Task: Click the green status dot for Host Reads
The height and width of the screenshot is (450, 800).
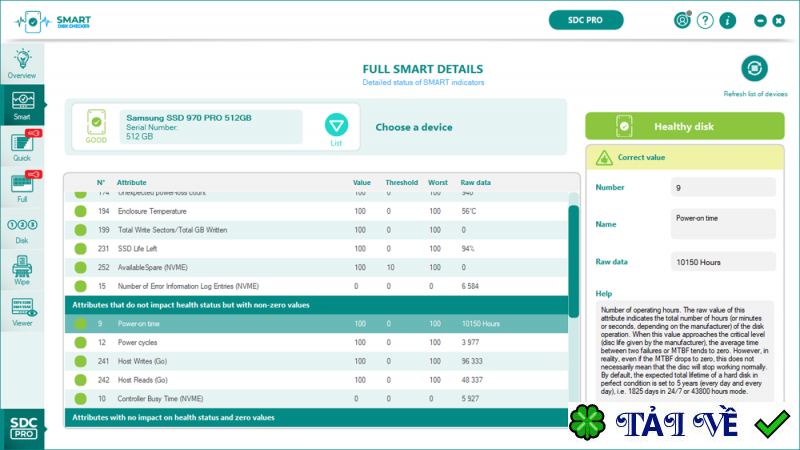Action: (81, 380)
